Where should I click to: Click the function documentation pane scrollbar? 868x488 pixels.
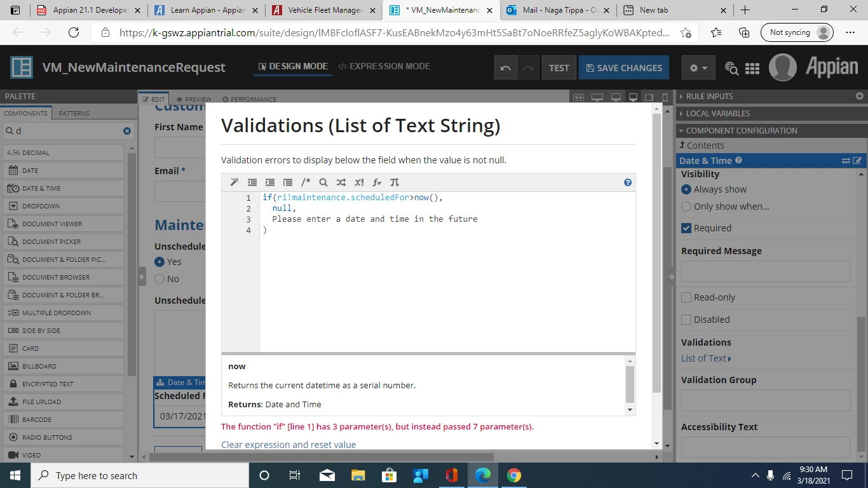(630, 385)
